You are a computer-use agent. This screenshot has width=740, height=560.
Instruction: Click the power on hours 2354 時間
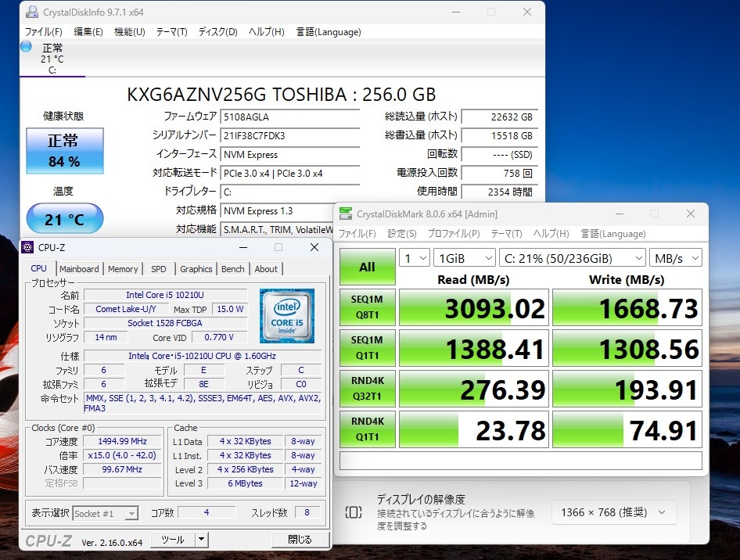pyautogui.click(x=499, y=192)
